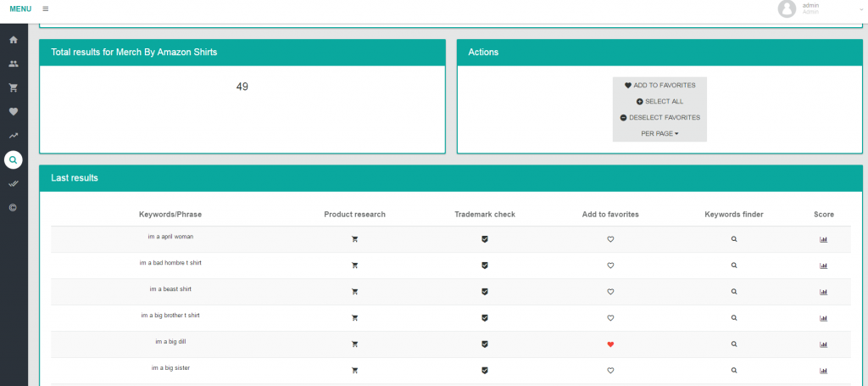Click the admin avatar picture
Screen dimensions: 868x386
(787, 8)
